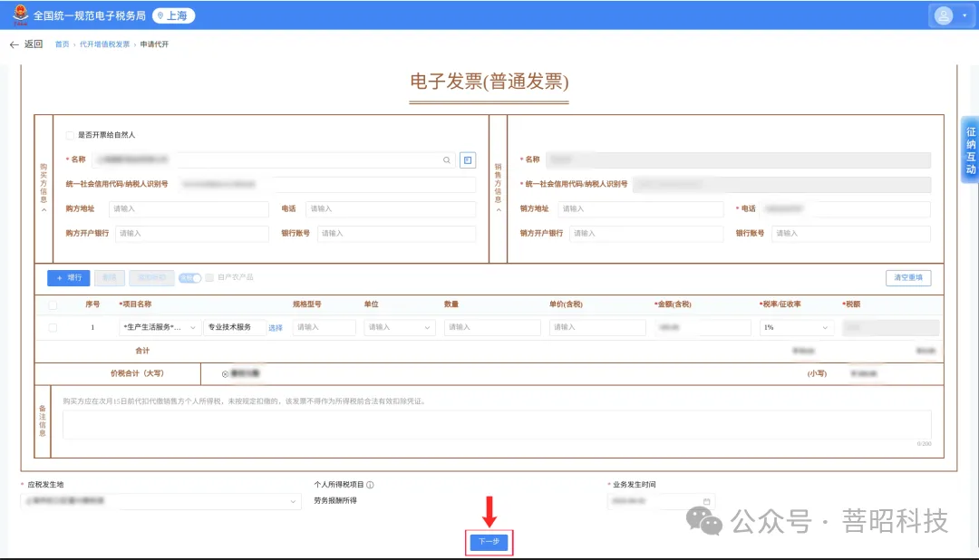Click the 金额(含税) input in row 1
This screenshot has width=979, height=560.
[x=703, y=328]
